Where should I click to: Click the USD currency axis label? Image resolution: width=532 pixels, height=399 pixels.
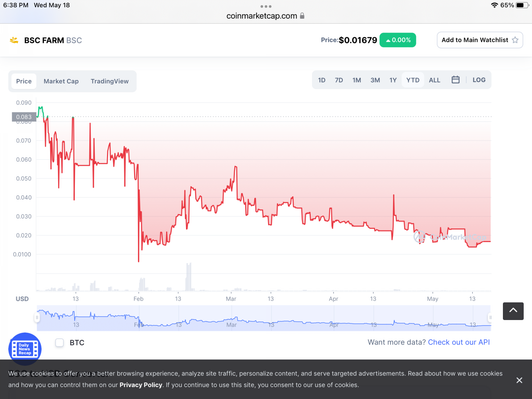coord(22,299)
